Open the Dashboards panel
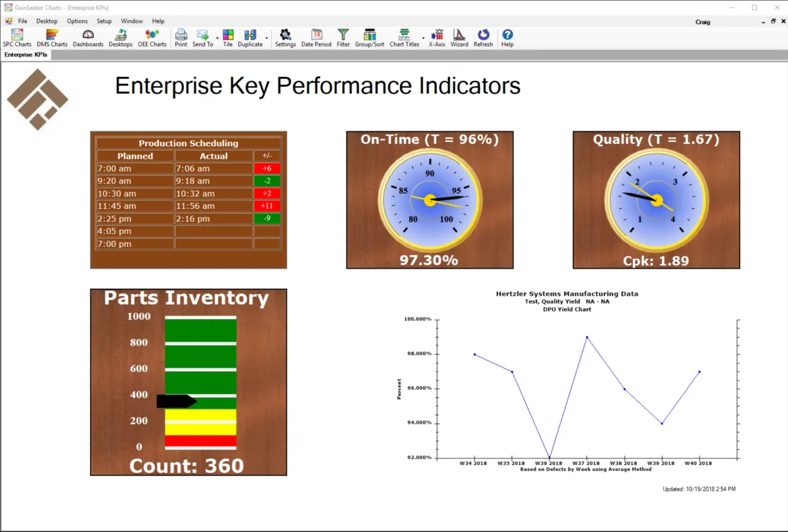Screen dimensions: 788x532 coord(87,37)
